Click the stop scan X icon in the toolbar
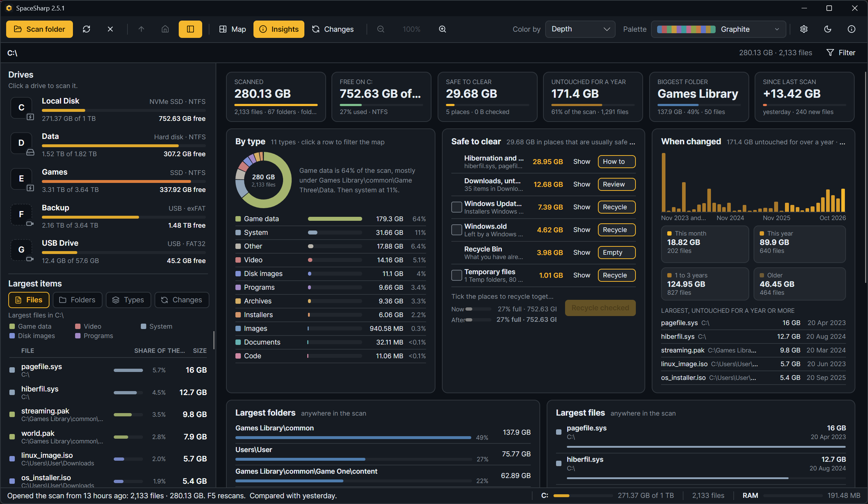868x504 pixels. pyautogui.click(x=110, y=29)
